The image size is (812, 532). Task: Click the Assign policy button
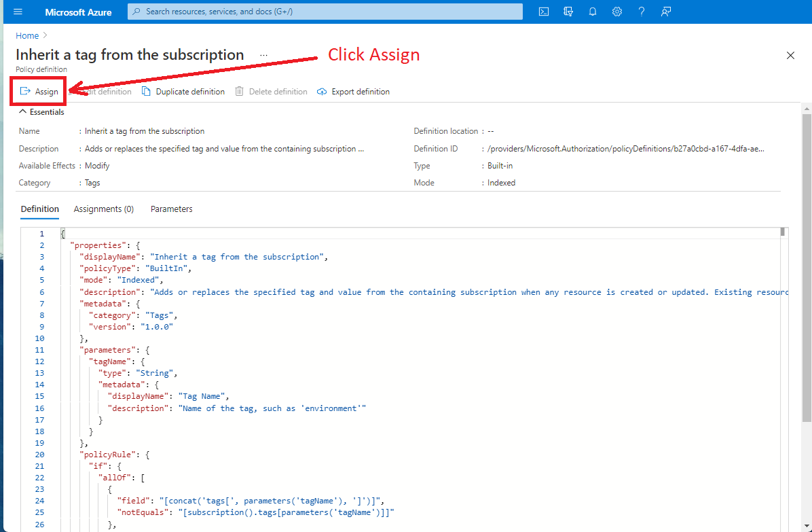pos(39,92)
